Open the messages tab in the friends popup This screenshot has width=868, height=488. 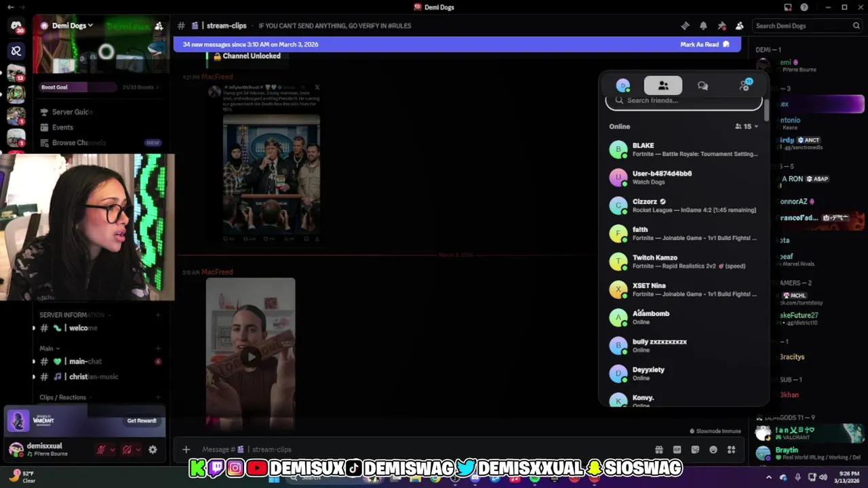click(x=703, y=85)
